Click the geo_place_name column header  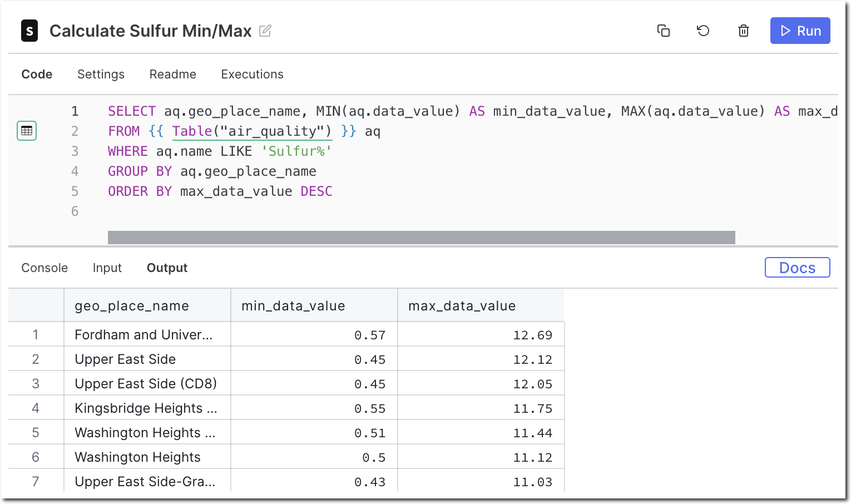coord(147,305)
